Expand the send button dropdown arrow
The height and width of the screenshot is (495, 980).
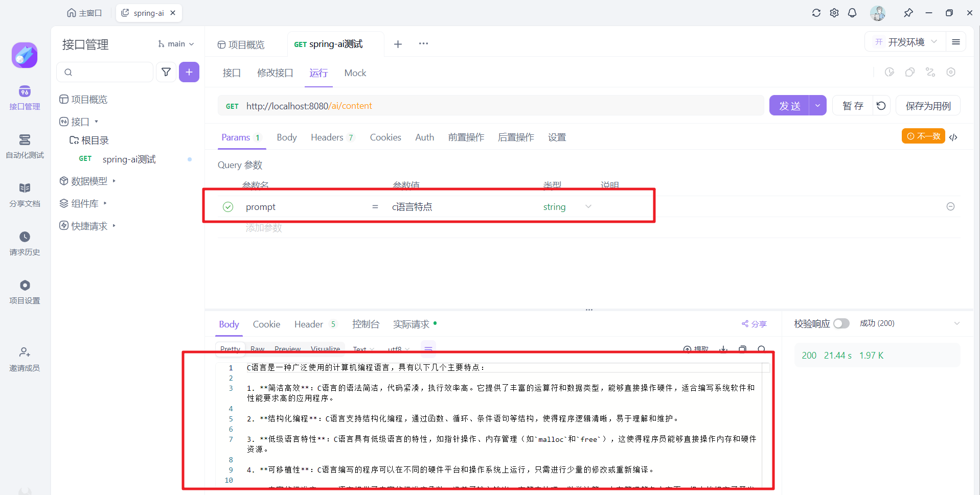pyautogui.click(x=818, y=106)
